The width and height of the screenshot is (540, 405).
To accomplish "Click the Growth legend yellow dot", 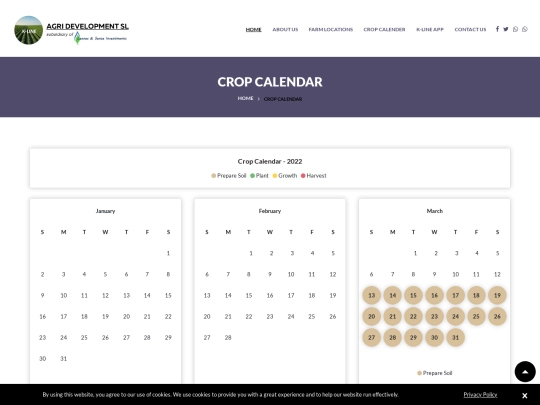I will [x=274, y=176].
